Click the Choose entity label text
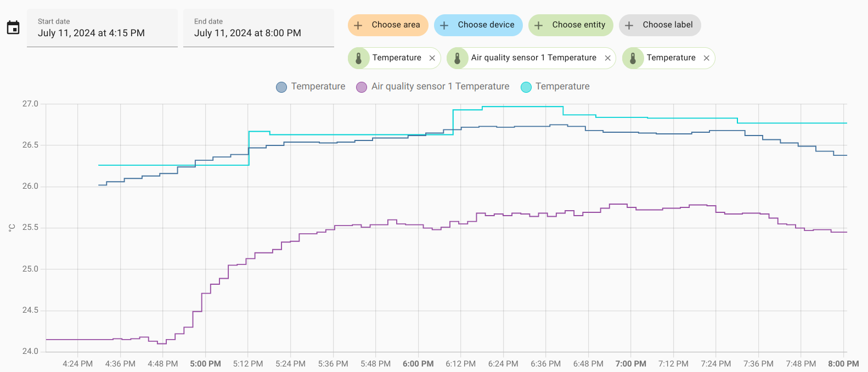868x372 pixels. click(x=578, y=25)
